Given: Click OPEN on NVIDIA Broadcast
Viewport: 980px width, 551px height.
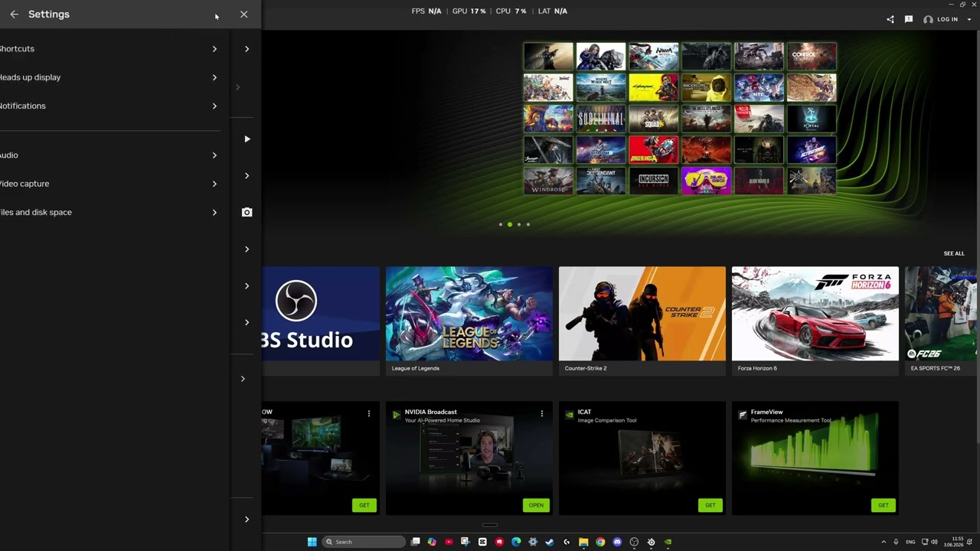Looking at the screenshot, I should pos(536,505).
